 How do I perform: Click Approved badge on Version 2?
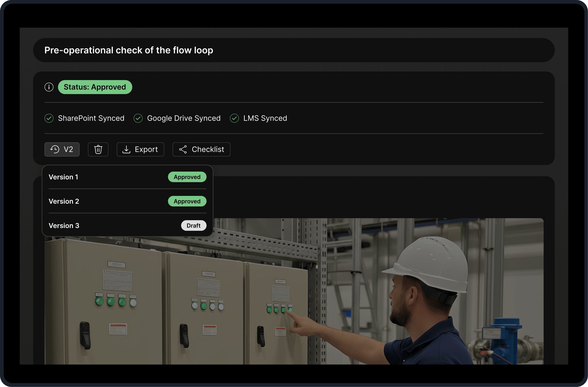tap(187, 201)
